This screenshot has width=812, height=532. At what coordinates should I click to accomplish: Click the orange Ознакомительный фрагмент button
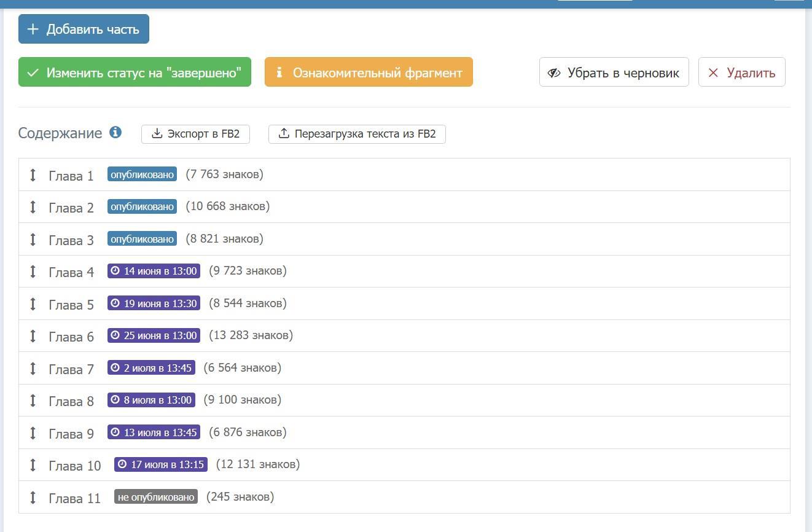point(369,72)
